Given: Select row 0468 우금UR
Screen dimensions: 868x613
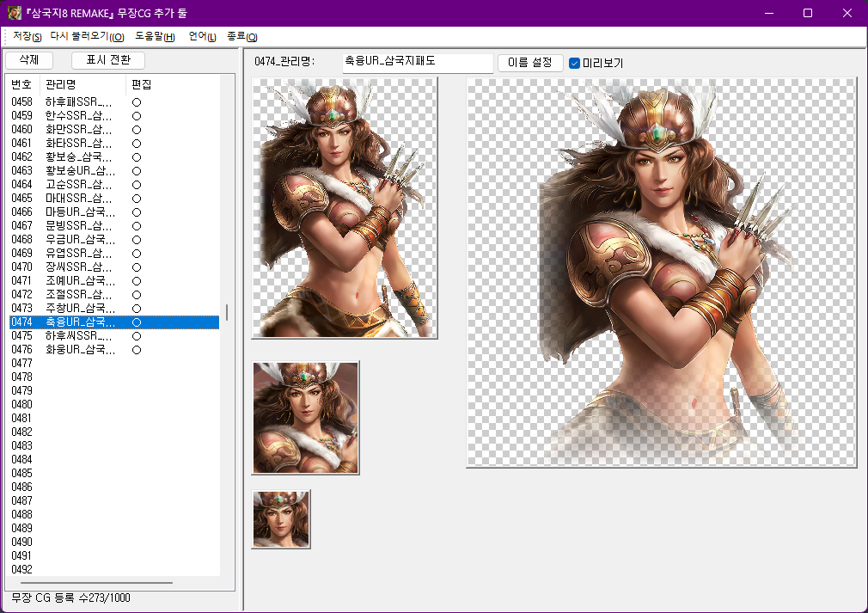Looking at the screenshot, I should click(114, 239).
